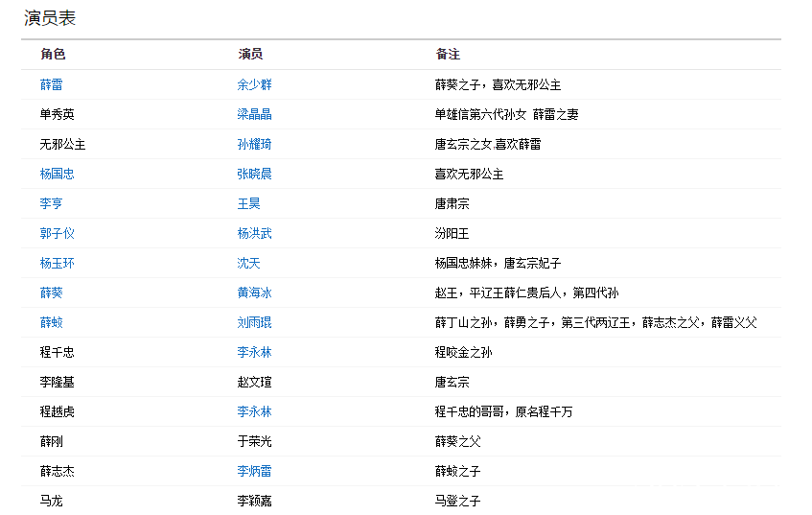Open actor 刘雨琨 link
This screenshot has height=515, width=812.
(254, 322)
